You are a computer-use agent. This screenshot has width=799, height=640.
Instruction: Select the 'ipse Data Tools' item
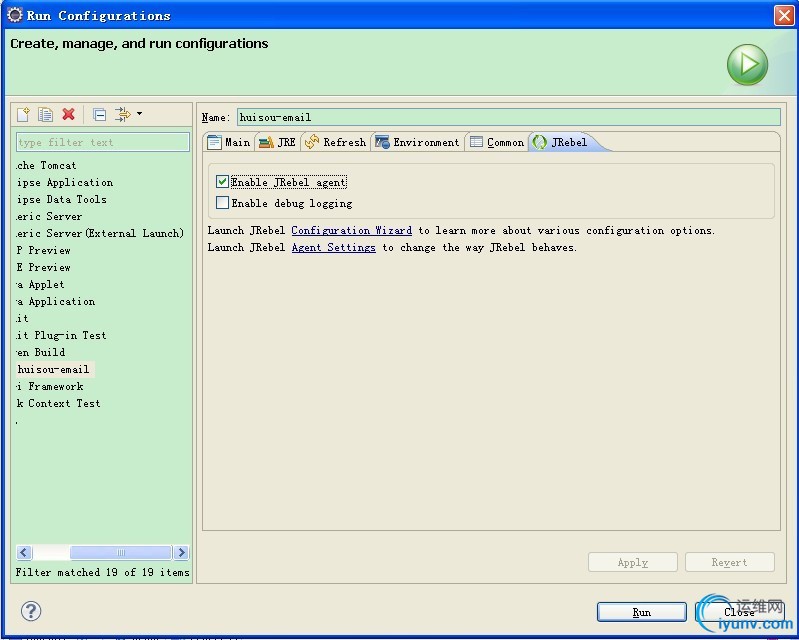[62, 199]
